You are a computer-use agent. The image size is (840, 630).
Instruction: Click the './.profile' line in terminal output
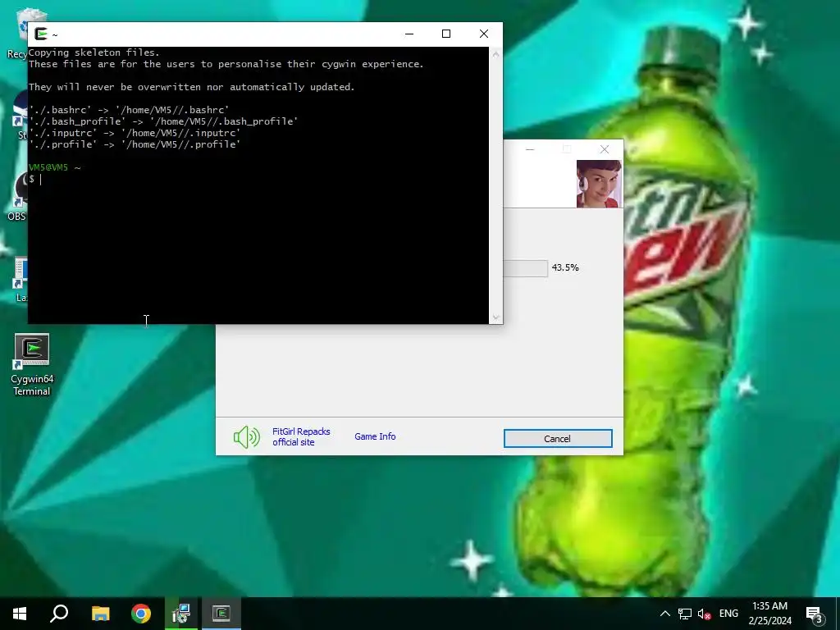point(135,144)
